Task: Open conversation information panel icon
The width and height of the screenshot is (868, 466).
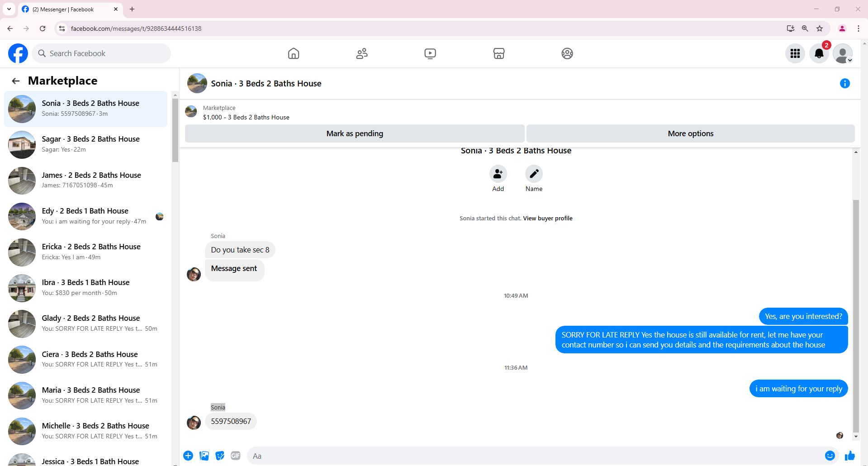Action: coord(845,83)
